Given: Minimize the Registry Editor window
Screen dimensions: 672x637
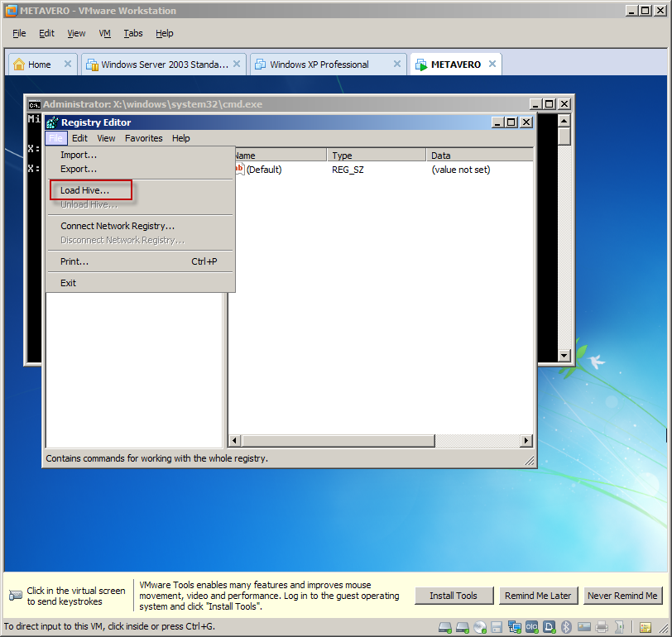Looking at the screenshot, I should point(497,122).
